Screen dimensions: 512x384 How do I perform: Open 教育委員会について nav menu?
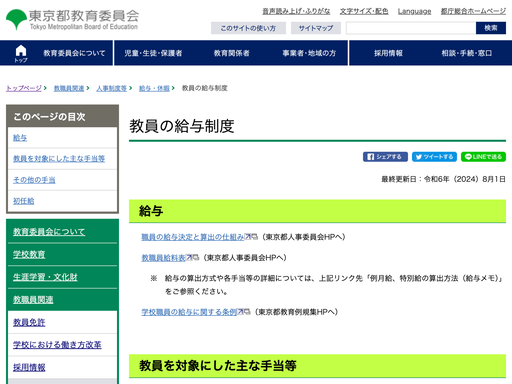74,53
